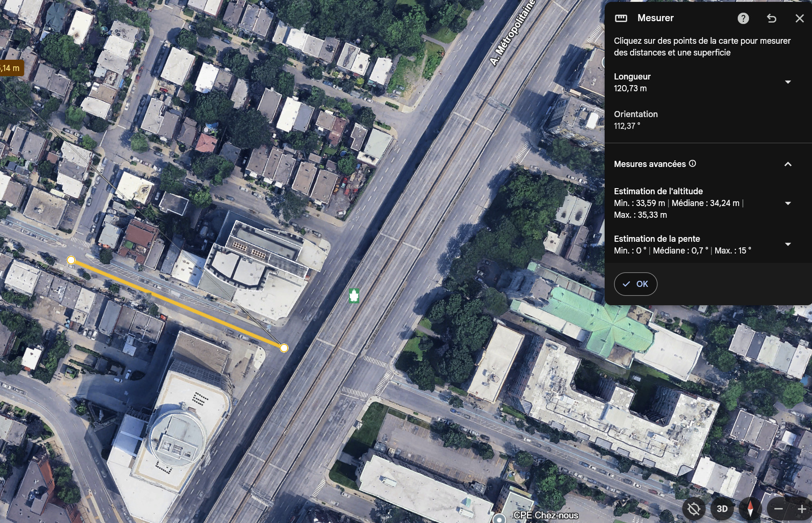The image size is (812, 523).
Task: Zoom in with the plus button
Action: point(802,509)
